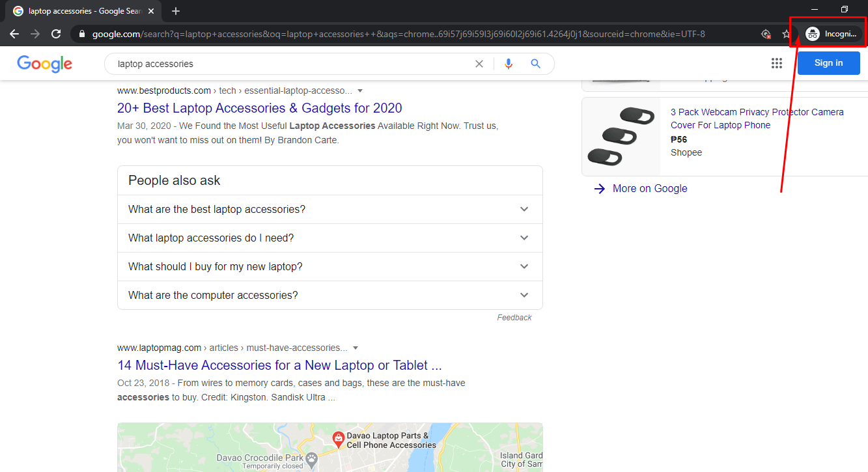Open 3 Pack Webcam Privacy Protector link
This screenshot has height=472, width=868.
pyautogui.click(x=757, y=118)
